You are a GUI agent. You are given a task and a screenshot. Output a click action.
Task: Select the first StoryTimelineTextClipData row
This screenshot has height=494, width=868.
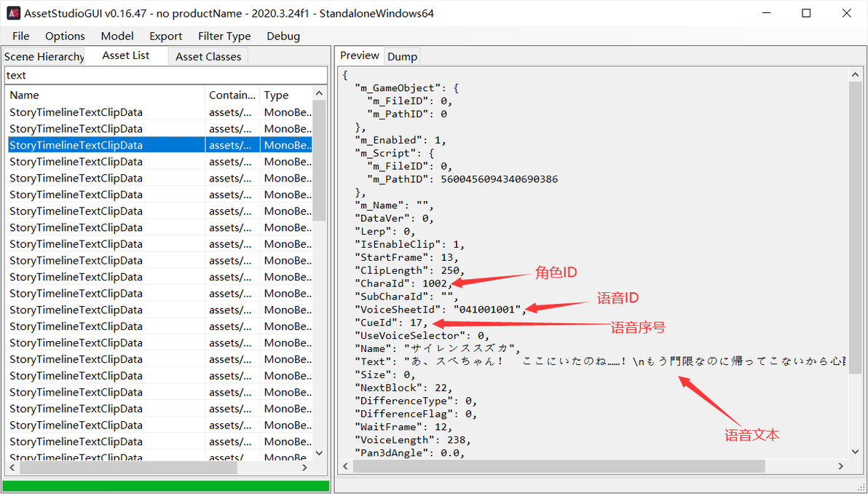(159, 112)
